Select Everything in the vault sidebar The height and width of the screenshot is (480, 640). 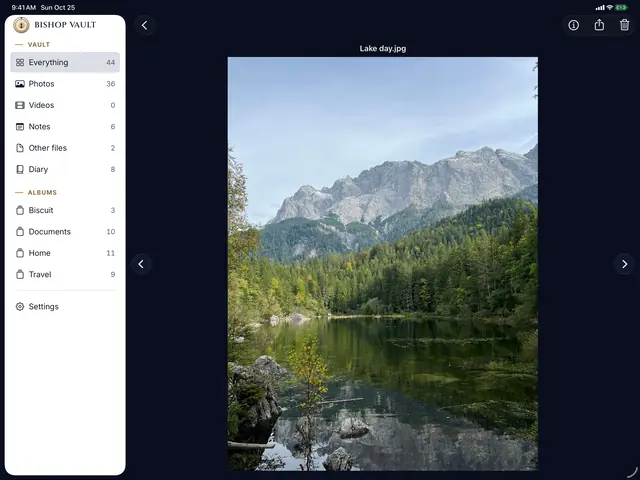(x=65, y=62)
